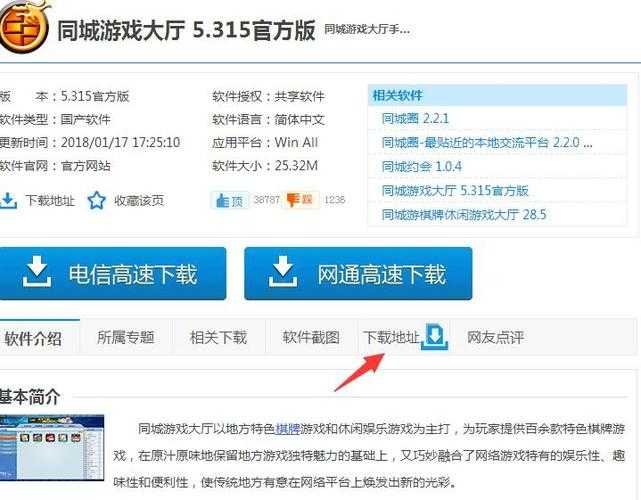Click 收藏该页 bookmark link
The width and height of the screenshot is (641, 500).
(x=139, y=200)
